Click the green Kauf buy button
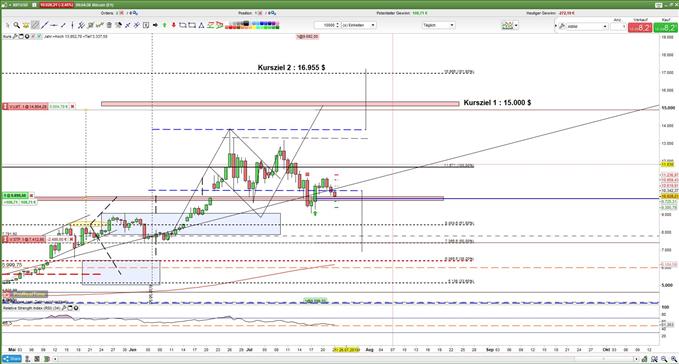 [x=665, y=27]
